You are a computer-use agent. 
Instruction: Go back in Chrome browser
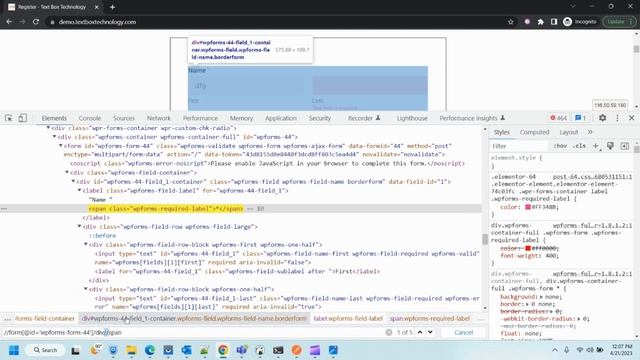pos(9,22)
